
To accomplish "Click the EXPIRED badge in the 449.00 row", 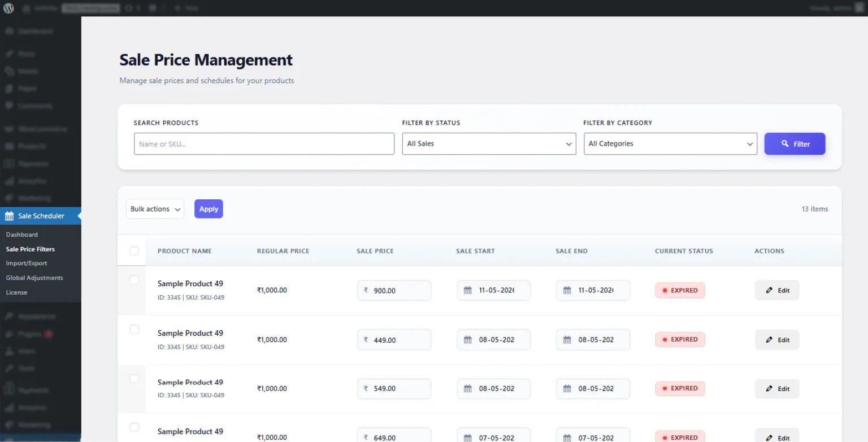I will pos(680,340).
